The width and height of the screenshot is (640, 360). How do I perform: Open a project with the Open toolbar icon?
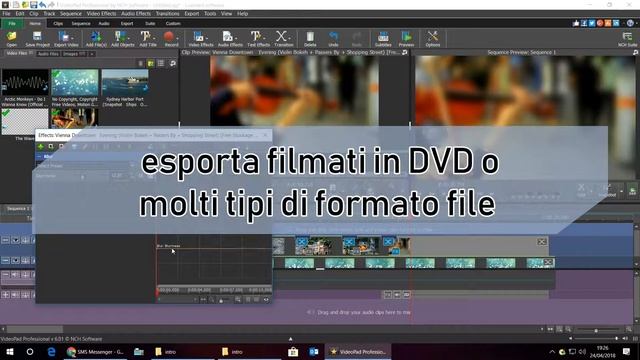pyautogui.click(x=11, y=39)
